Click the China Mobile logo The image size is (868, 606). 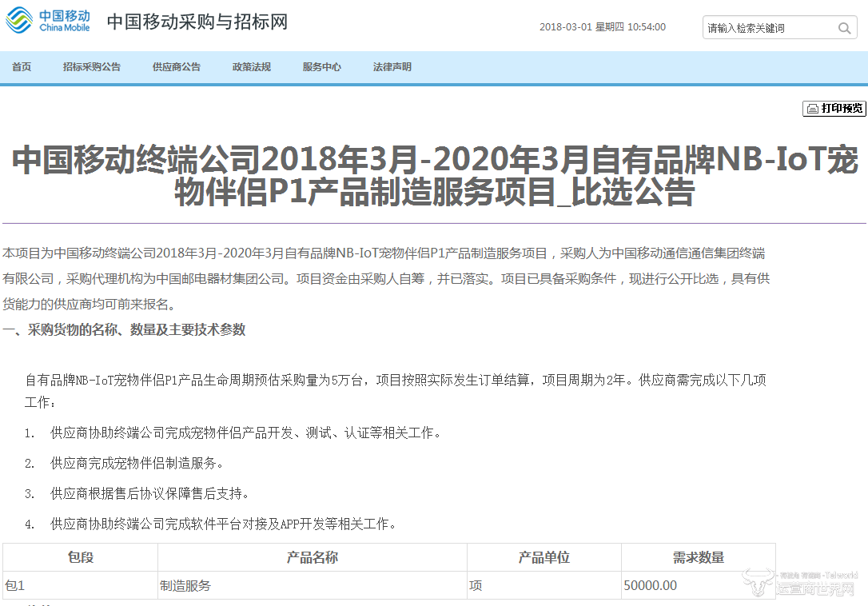[48, 21]
